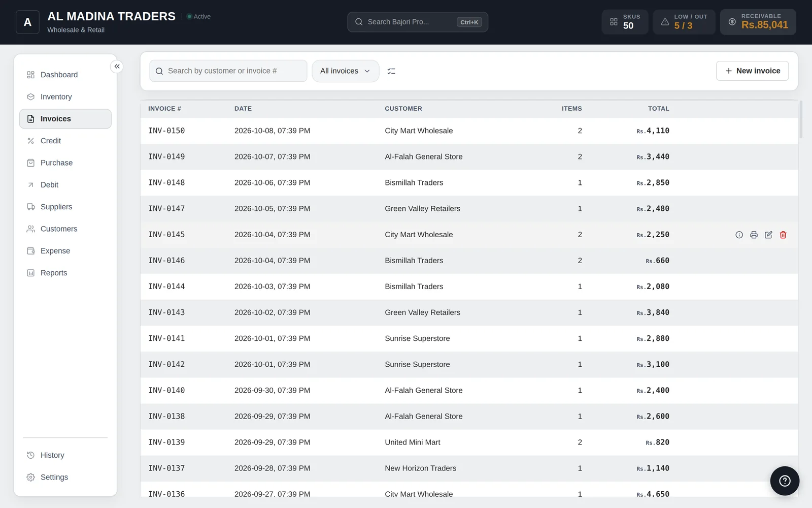Open the Low / Out stock alert widget
The height and width of the screenshot is (508, 812).
tap(684, 22)
